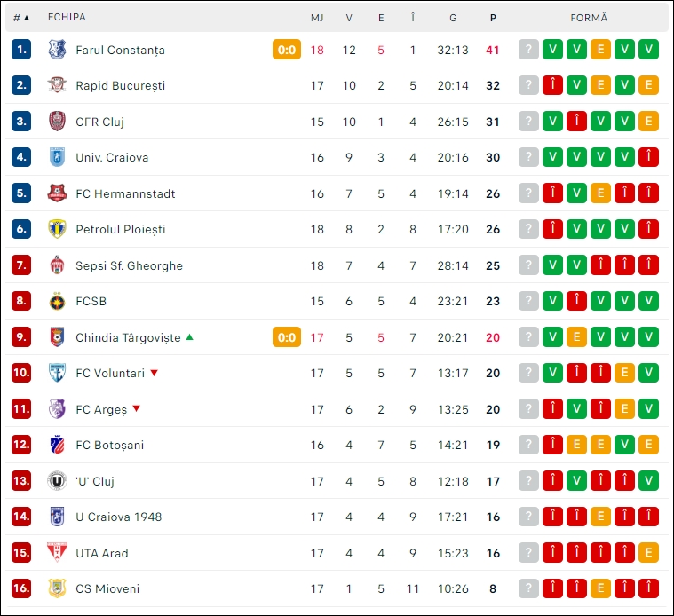Open the Univ. Craiova team link
674x616 pixels.
click(x=112, y=157)
